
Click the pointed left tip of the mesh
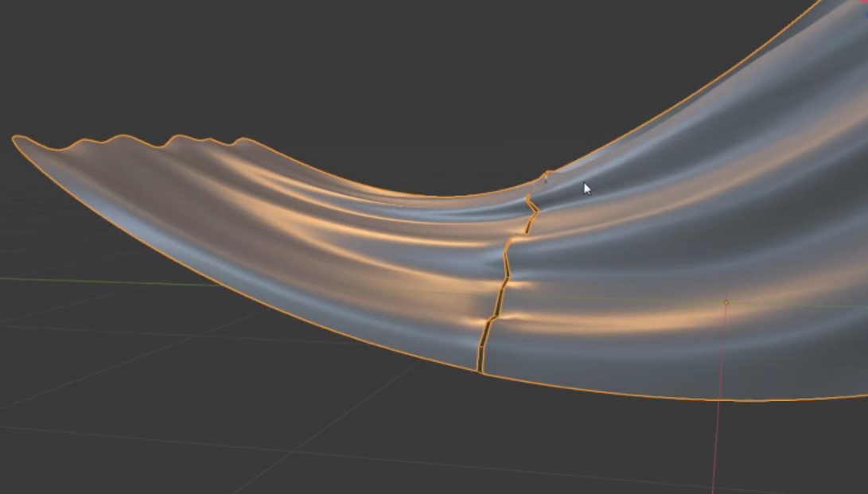[15, 139]
